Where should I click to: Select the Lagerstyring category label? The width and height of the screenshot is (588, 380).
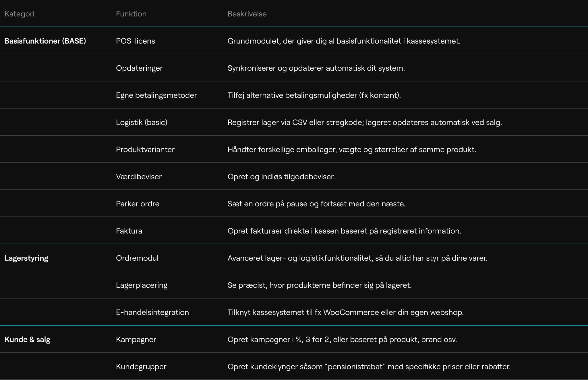(x=26, y=258)
